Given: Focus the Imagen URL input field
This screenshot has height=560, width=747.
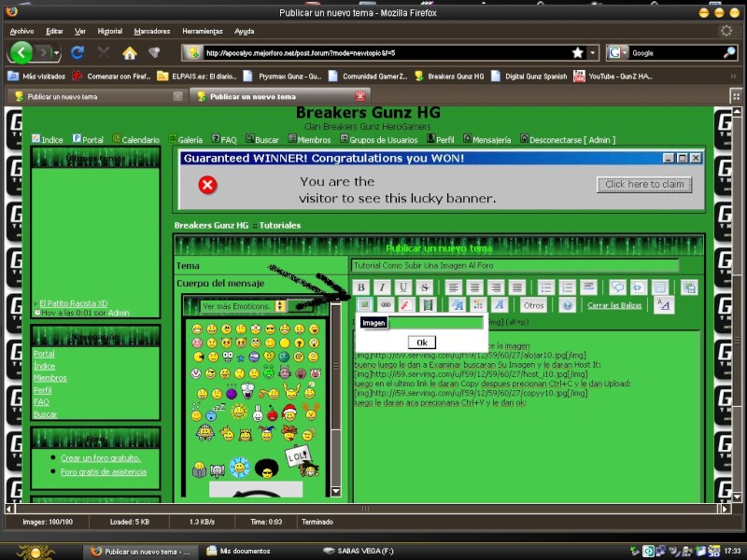Looking at the screenshot, I should (x=435, y=323).
